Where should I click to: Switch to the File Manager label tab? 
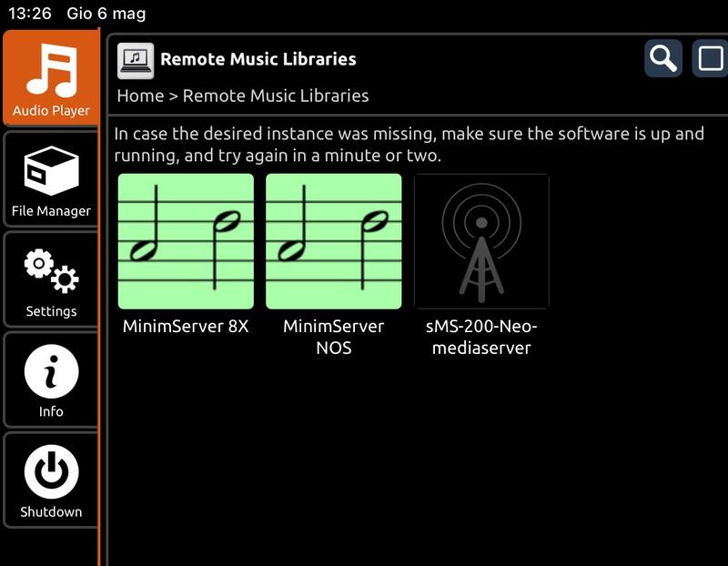[x=51, y=211]
